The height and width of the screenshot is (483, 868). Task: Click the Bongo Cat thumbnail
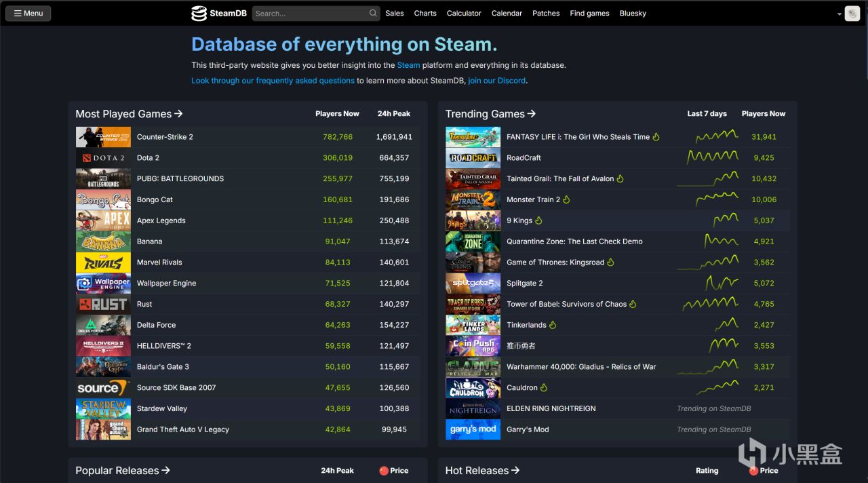pyautogui.click(x=103, y=199)
